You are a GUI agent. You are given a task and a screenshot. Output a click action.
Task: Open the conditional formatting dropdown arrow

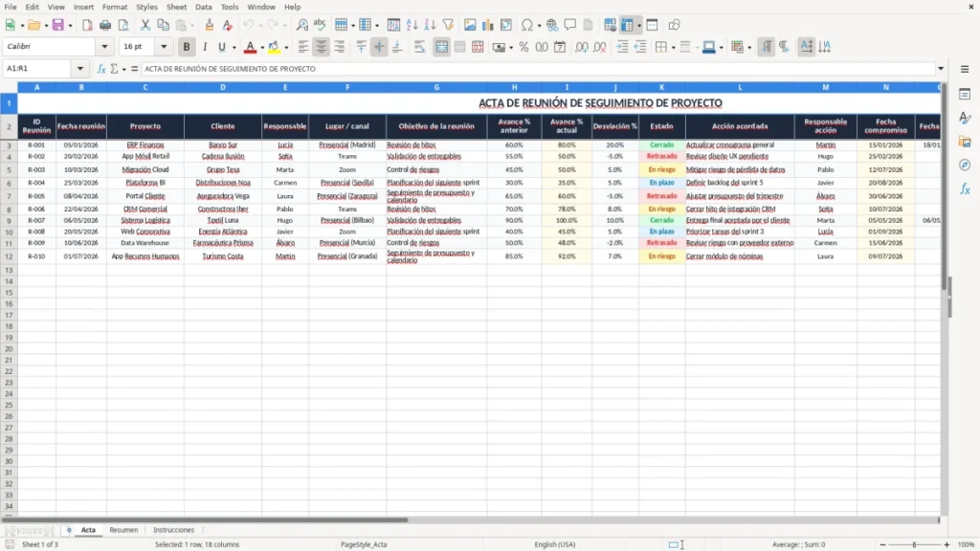tap(749, 48)
